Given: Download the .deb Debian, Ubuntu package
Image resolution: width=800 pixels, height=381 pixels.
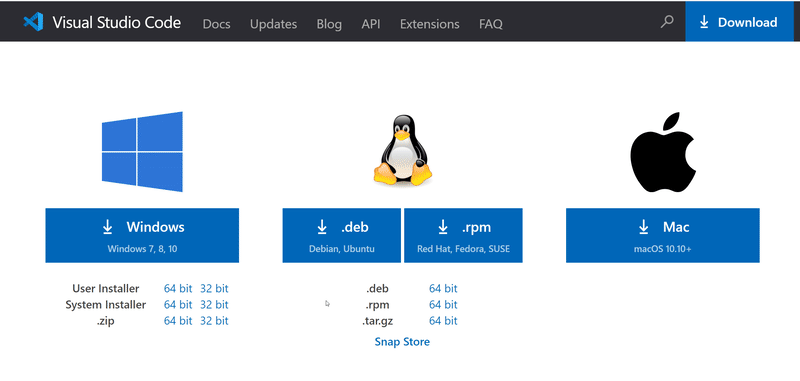Looking at the screenshot, I should (x=342, y=235).
